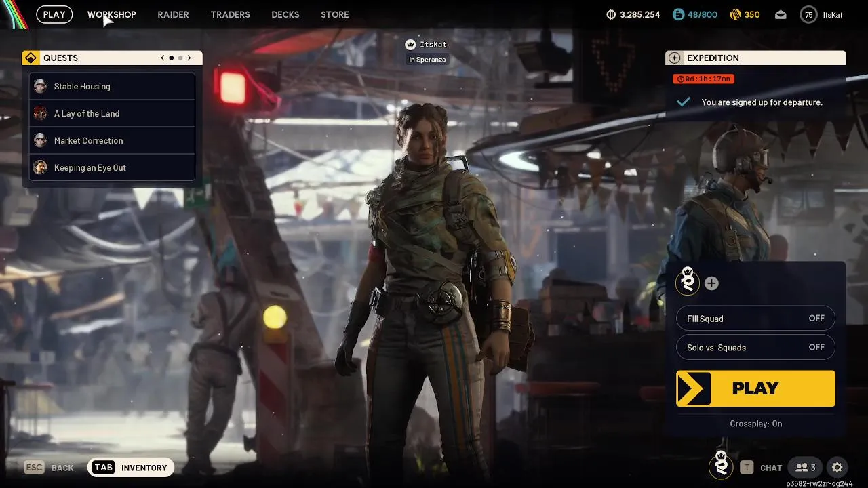Click the Back button with ESC key

tap(49, 468)
